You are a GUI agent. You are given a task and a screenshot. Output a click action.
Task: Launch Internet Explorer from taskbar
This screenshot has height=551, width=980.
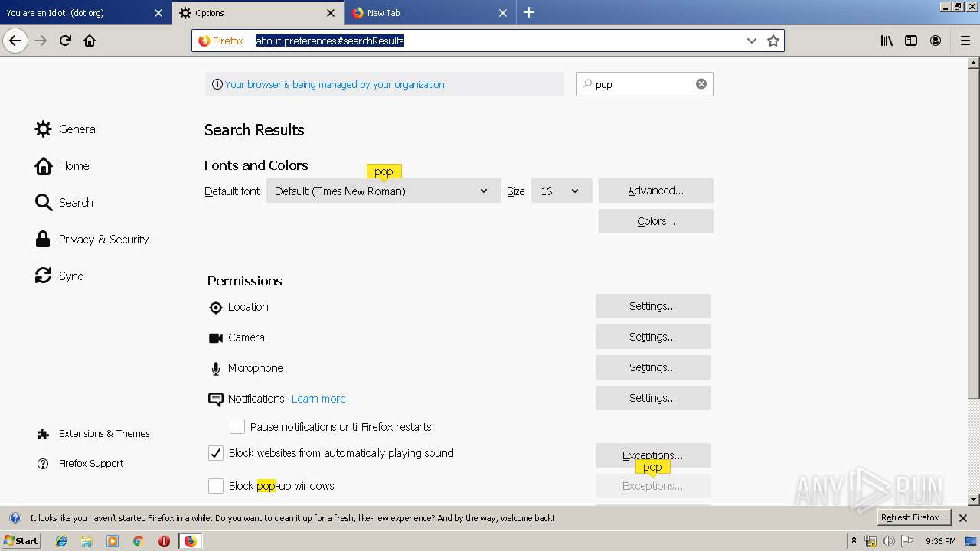pos(62,541)
